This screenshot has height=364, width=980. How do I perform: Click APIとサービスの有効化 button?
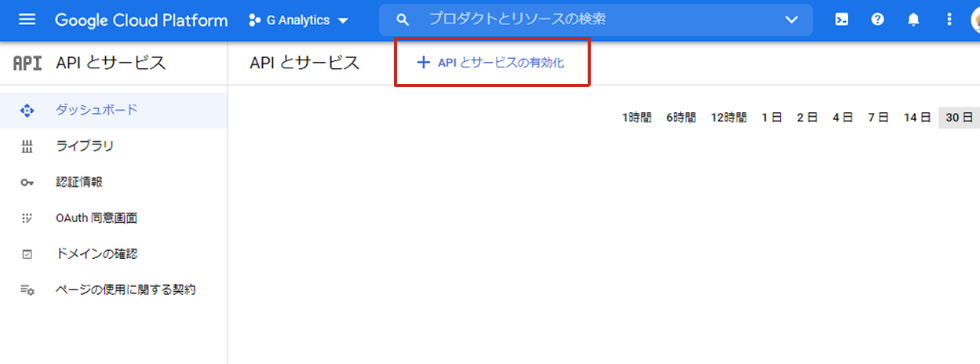click(491, 63)
